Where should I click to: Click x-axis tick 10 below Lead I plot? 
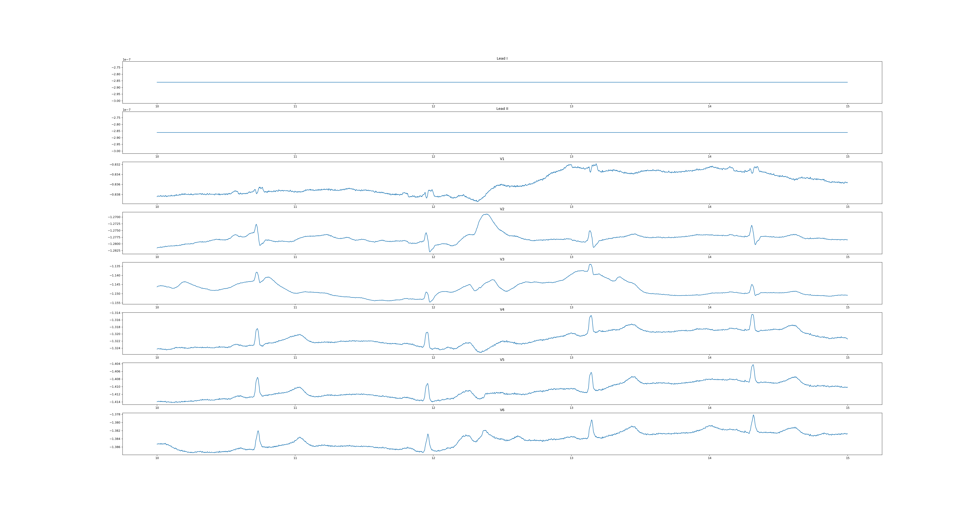click(157, 106)
